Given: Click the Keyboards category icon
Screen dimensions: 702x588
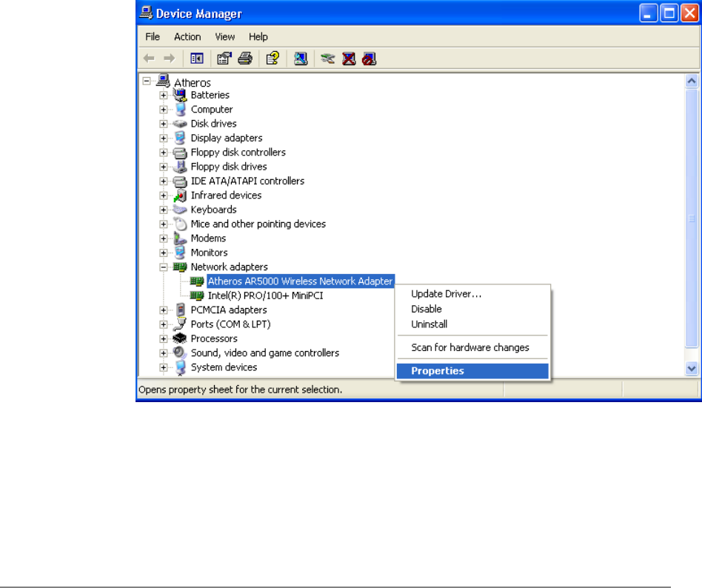Looking at the screenshot, I should 180,210.
